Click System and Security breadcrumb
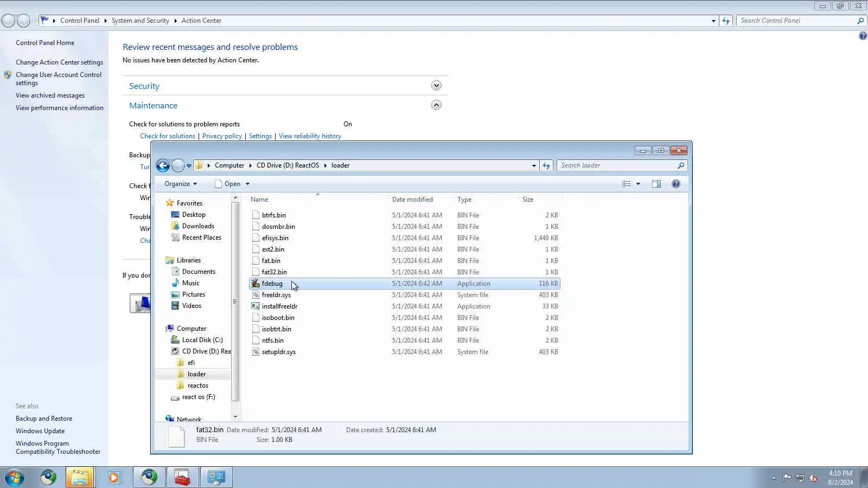 click(141, 21)
